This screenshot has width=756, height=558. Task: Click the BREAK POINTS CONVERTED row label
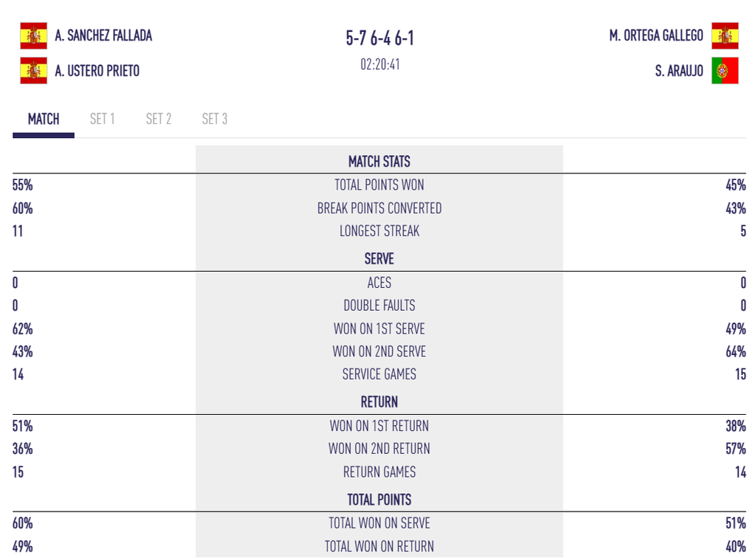coord(379,208)
